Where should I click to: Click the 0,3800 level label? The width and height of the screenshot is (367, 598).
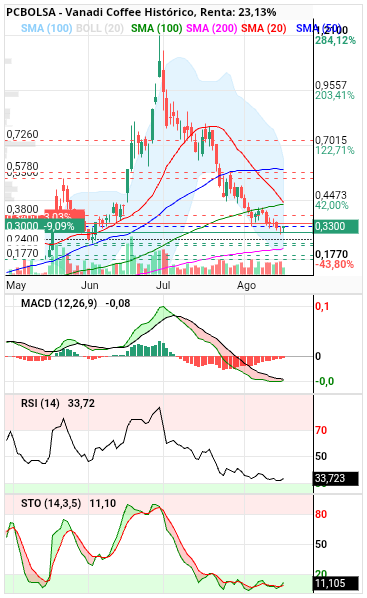pyautogui.click(x=23, y=209)
